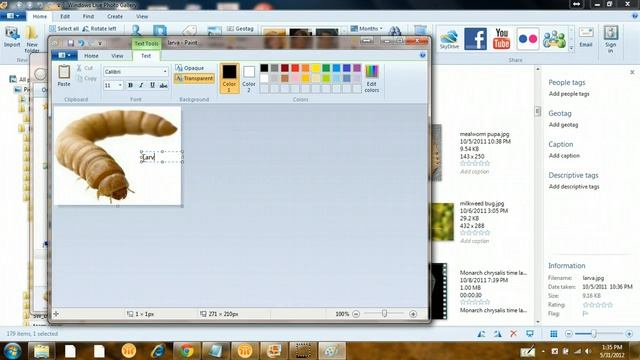Switch to the thumbnail grid view icon

click(553, 334)
